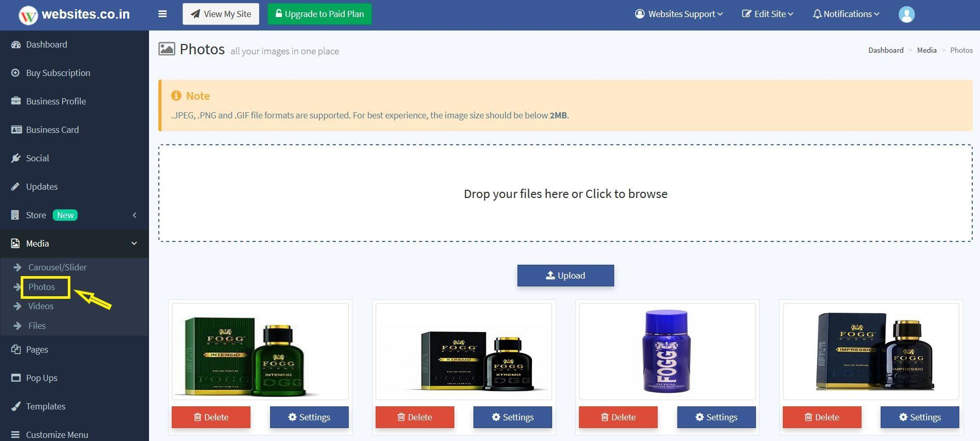
Task: Open Carousel/Slider under Media
Action: click(x=57, y=267)
